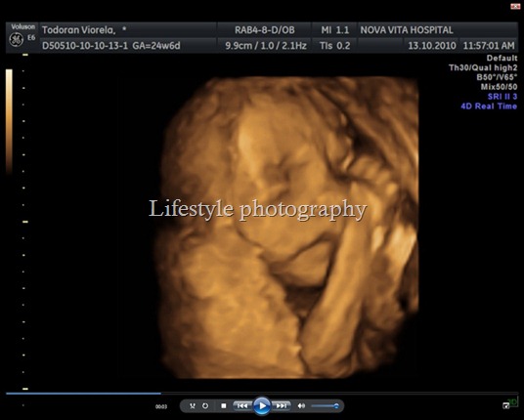Click the GE logo in header
The height and width of the screenshot is (420, 524).
click(x=16, y=40)
